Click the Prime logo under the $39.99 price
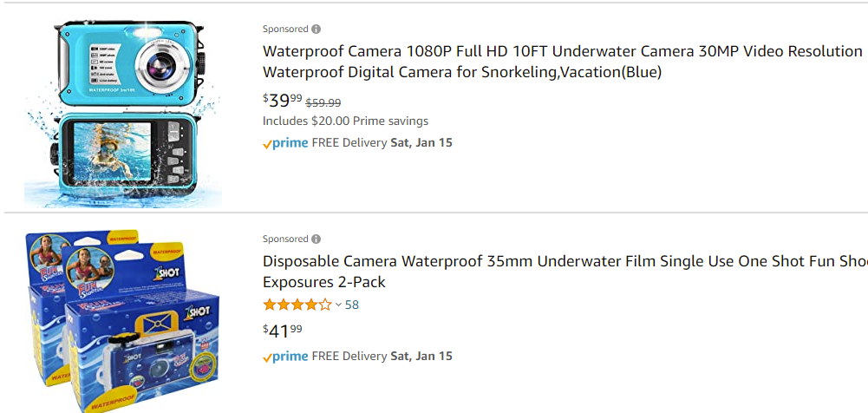Image resolution: width=868 pixels, height=413 pixels. click(285, 143)
